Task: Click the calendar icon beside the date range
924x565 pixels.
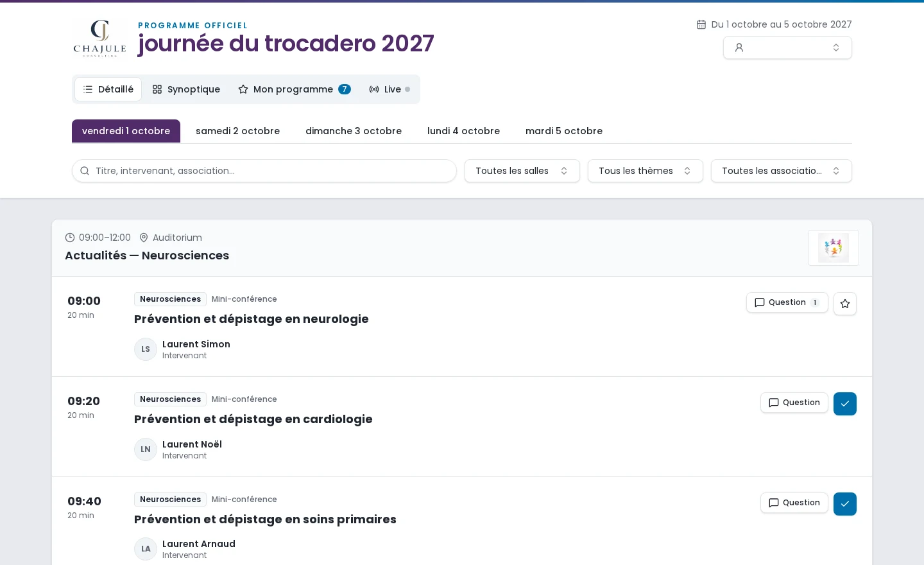Action: pyautogui.click(x=701, y=24)
